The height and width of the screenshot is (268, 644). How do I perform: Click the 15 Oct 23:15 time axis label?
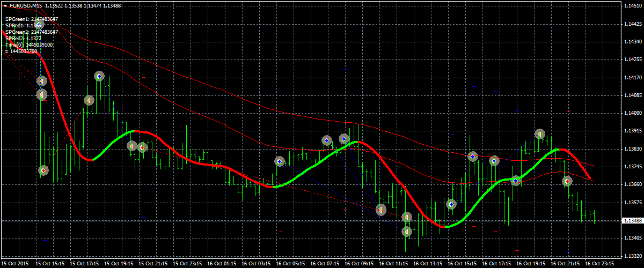click(x=188, y=264)
